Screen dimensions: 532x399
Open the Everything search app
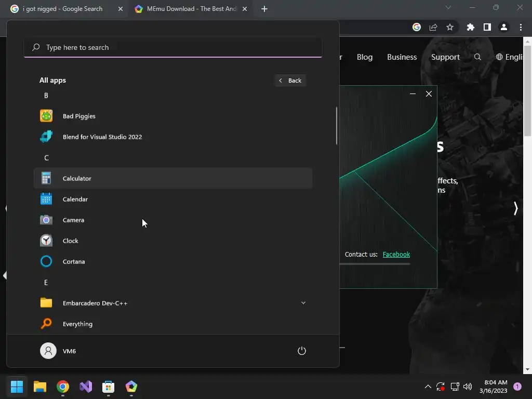172,324
